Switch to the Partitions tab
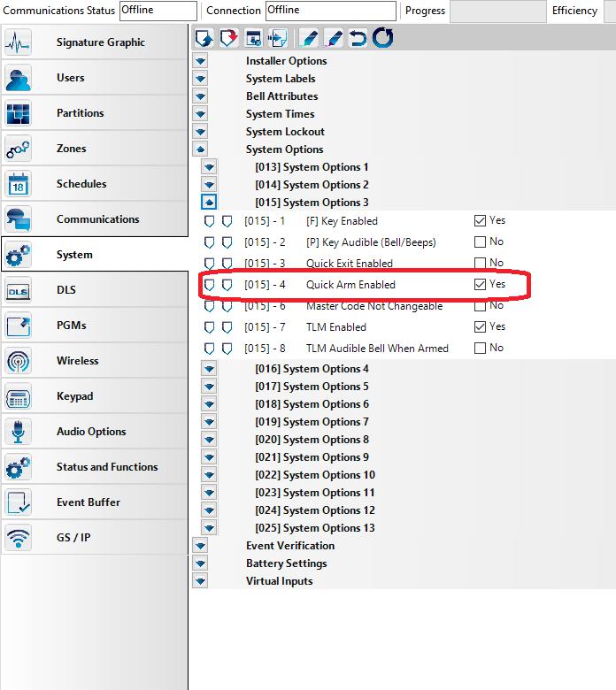616x690 pixels. 80,113
